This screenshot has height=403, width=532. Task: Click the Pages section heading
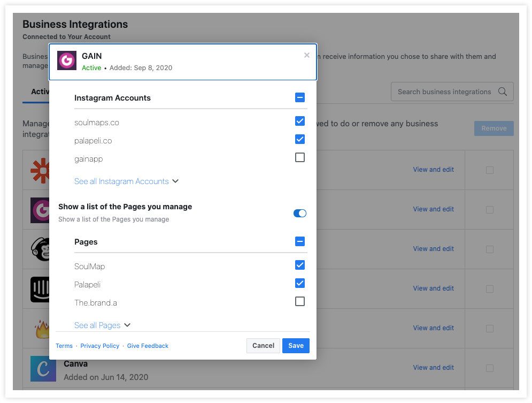(x=86, y=242)
